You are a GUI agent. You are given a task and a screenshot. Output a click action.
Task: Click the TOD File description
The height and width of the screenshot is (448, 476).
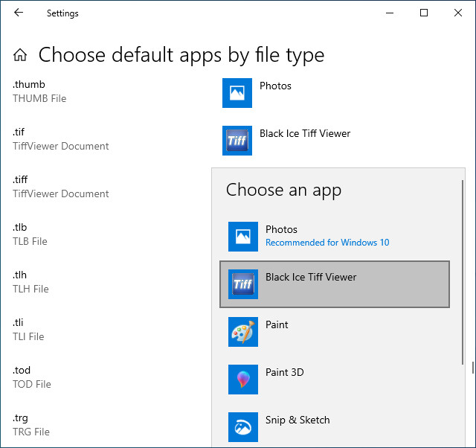coord(32,384)
